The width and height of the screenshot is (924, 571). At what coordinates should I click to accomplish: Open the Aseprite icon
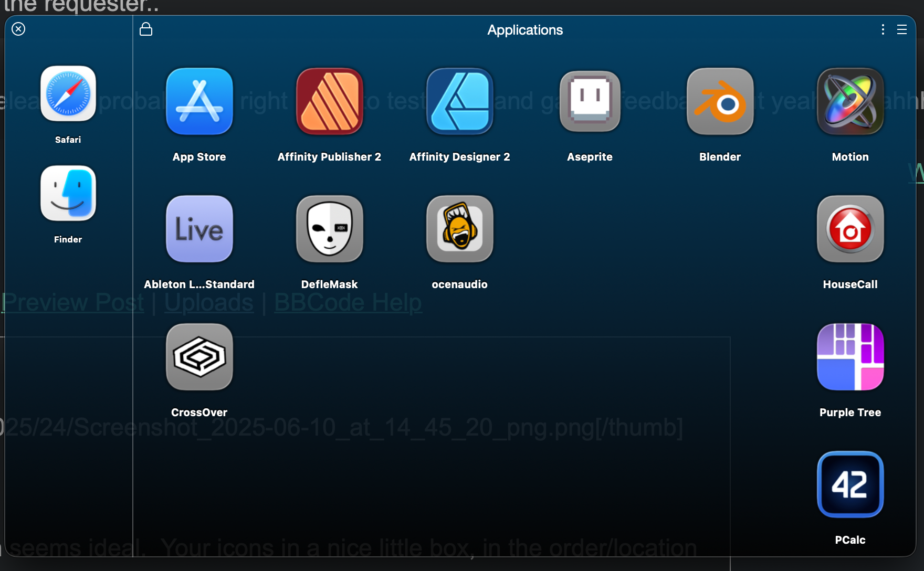coord(590,101)
